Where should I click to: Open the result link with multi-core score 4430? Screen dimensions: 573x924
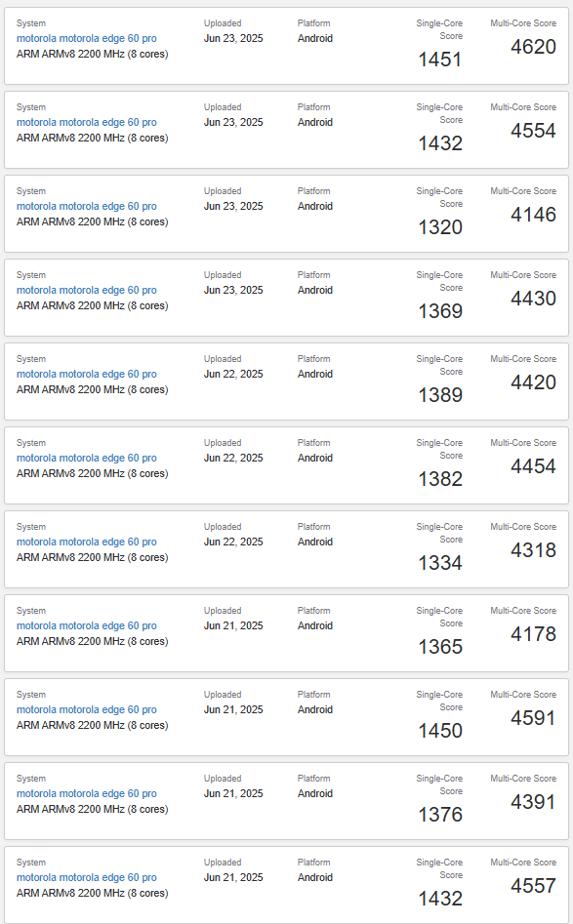pyautogui.click(x=87, y=290)
